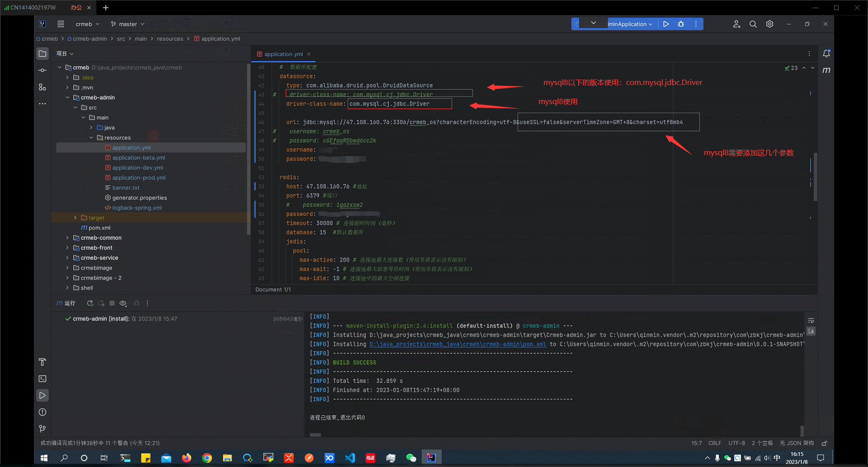Open more run actions menu

click(696, 24)
